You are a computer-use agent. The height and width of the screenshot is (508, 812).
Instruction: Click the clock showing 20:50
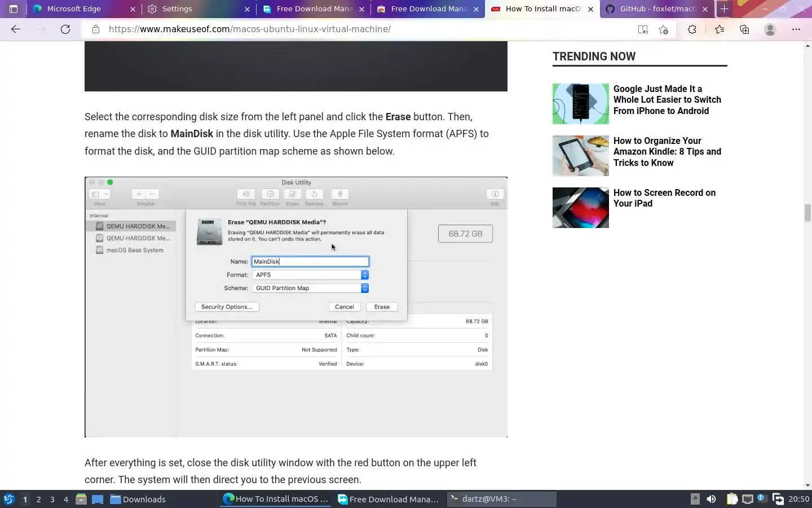(798, 499)
